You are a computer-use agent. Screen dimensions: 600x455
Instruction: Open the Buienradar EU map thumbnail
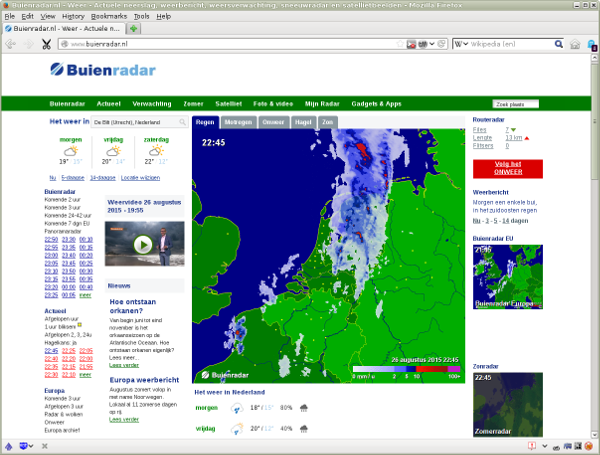tap(508, 277)
